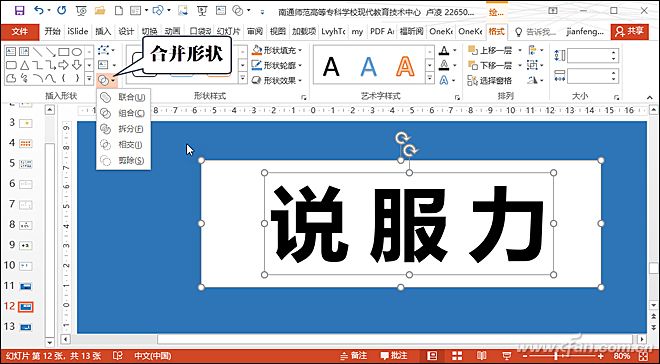Choose Intersect (相交) from merge menu
This screenshot has width=660, height=364.
123,145
